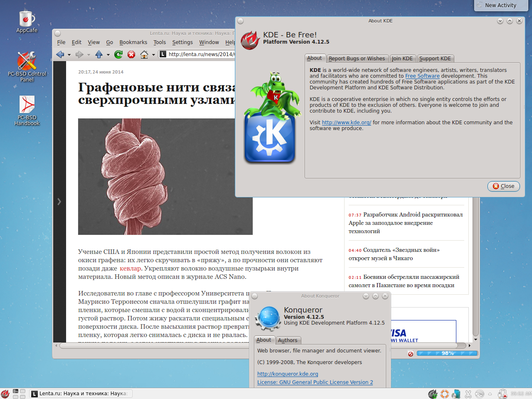Screen dimensions: 532x399
Task: Open the Settings menu in Konqueror
Action: (x=182, y=42)
